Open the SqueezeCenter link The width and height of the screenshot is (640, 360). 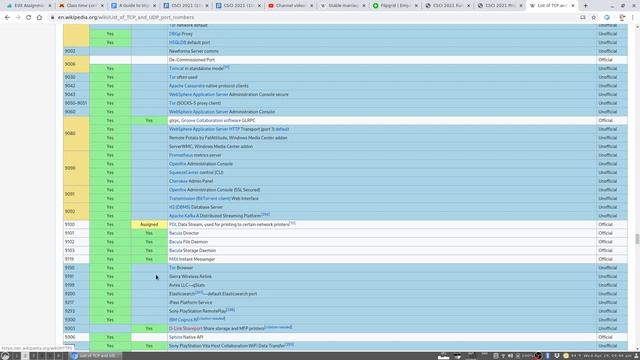[x=184, y=172]
